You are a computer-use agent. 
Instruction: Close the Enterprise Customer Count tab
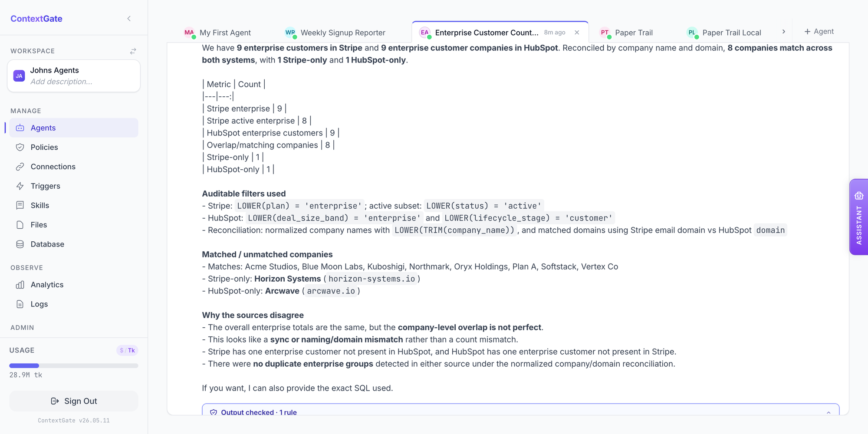pyautogui.click(x=577, y=33)
